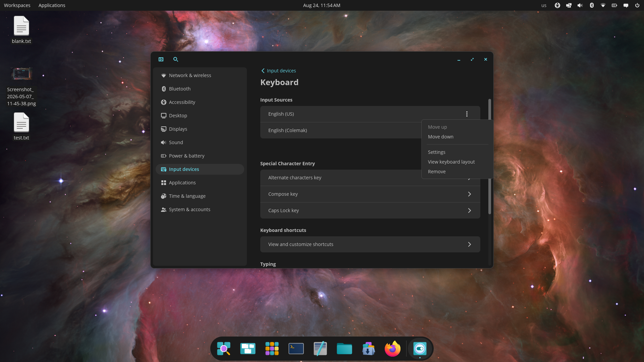Image resolution: width=644 pixels, height=362 pixels.
Task: Open System & accounts settings page
Action: pos(200,209)
